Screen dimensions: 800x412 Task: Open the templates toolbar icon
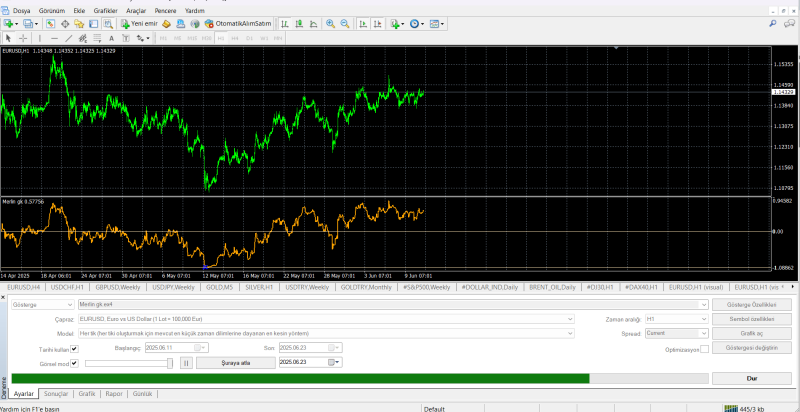coord(436,23)
